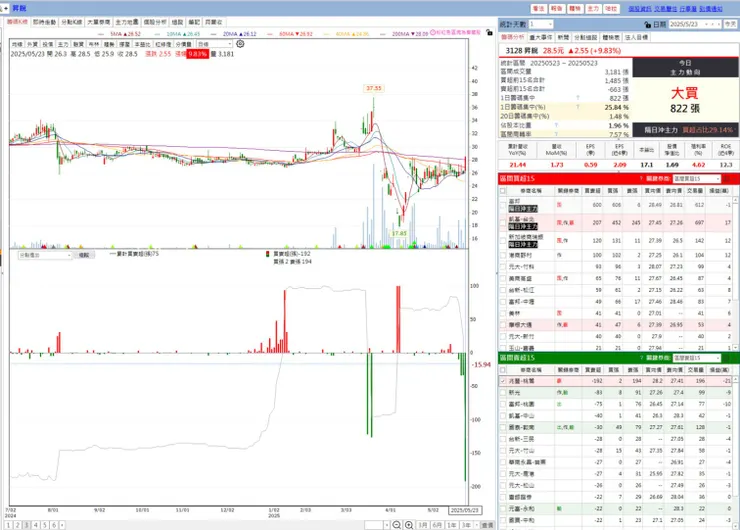Click the pink marker note icon above the chart
This screenshot has height=530, width=740.
[432, 33]
